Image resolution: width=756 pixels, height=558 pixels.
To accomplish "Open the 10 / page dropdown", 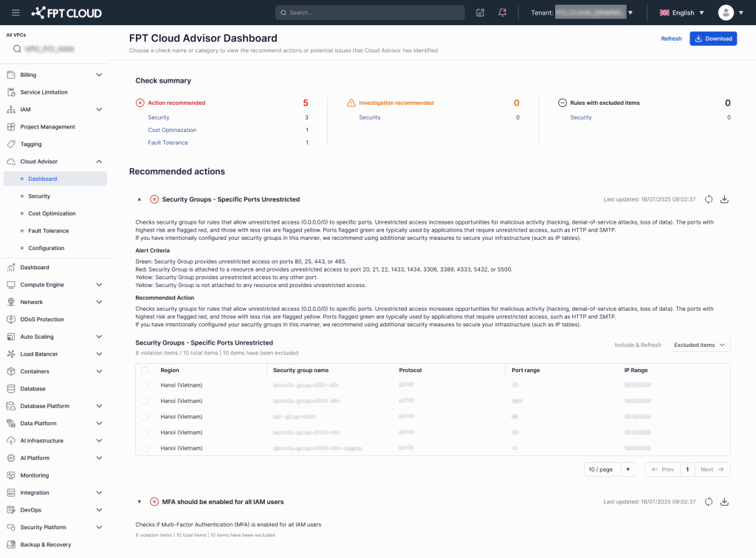I will (609, 469).
